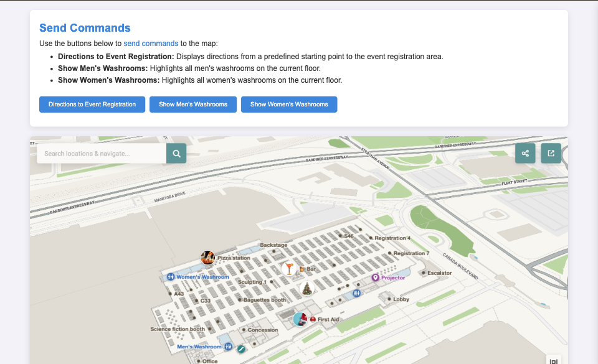
Task: Open the 'send commands' hyperlink
Action: [151, 44]
